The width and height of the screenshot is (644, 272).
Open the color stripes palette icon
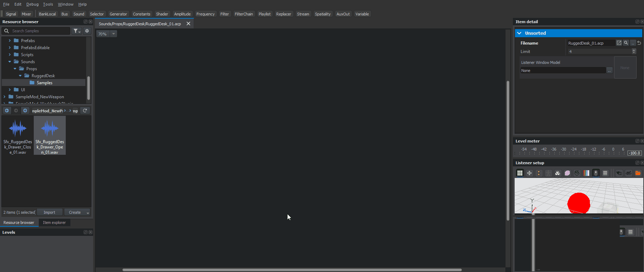(x=586, y=173)
